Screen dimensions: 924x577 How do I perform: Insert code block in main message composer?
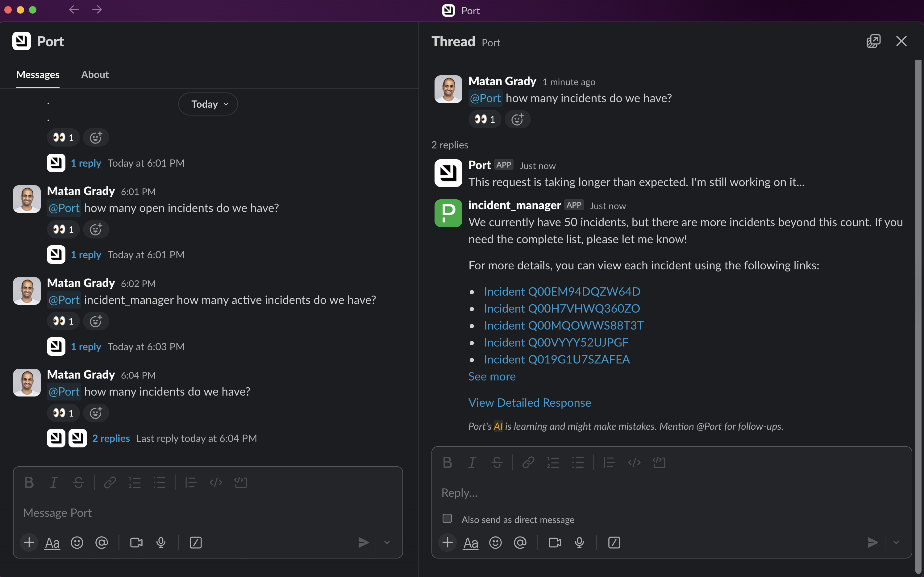point(240,482)
